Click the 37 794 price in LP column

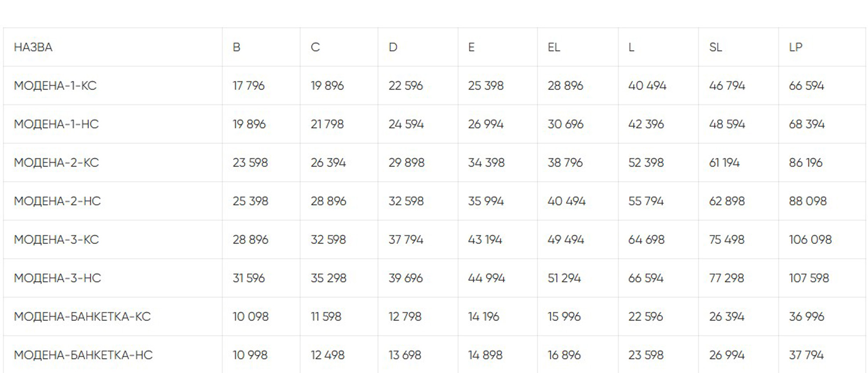[806, 355]
